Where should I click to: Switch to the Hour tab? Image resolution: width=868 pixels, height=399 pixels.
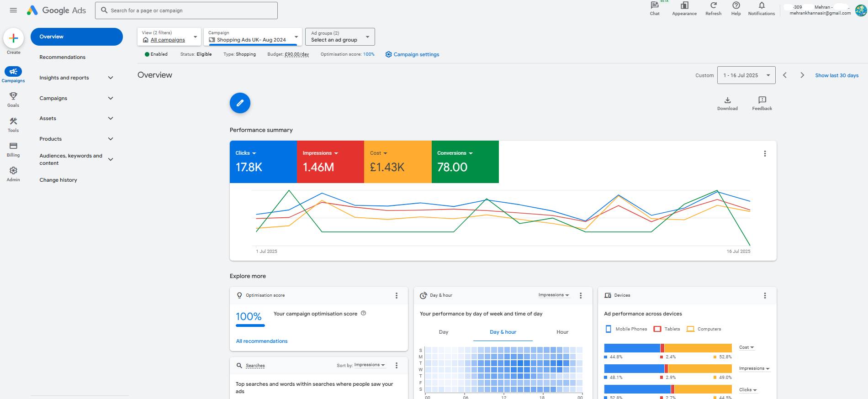click(x=562, y=332)
